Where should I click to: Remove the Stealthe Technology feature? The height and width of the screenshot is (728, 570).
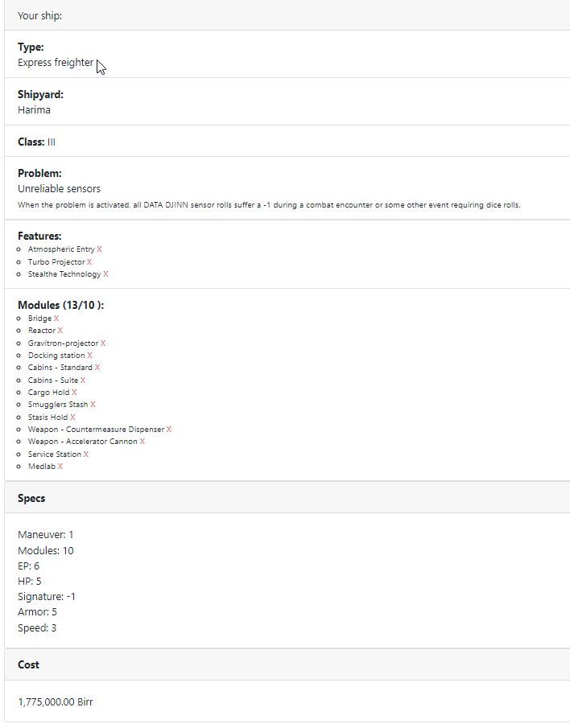click(x=105, y=274)
